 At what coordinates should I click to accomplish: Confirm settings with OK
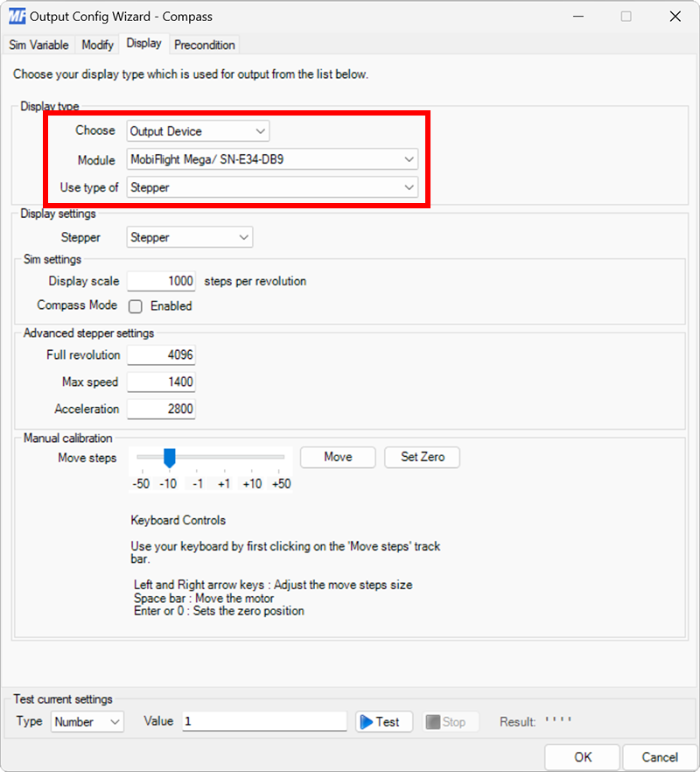[x=582, y=757]
